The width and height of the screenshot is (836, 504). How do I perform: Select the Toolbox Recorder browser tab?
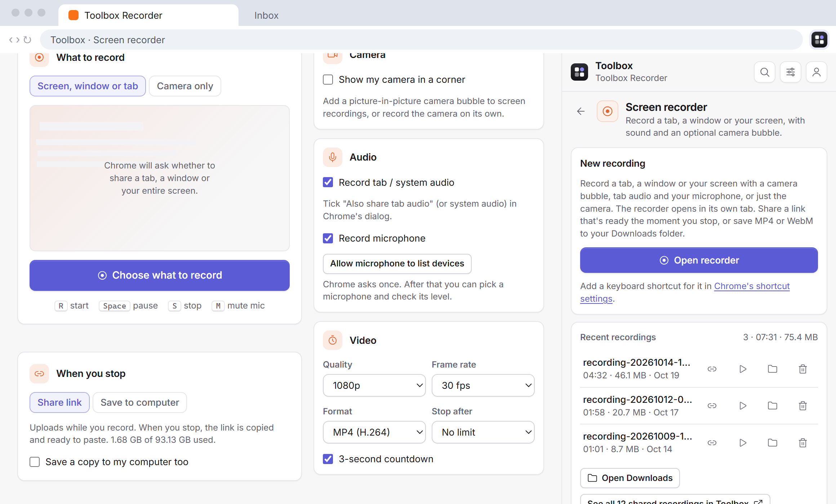point(148,15)
